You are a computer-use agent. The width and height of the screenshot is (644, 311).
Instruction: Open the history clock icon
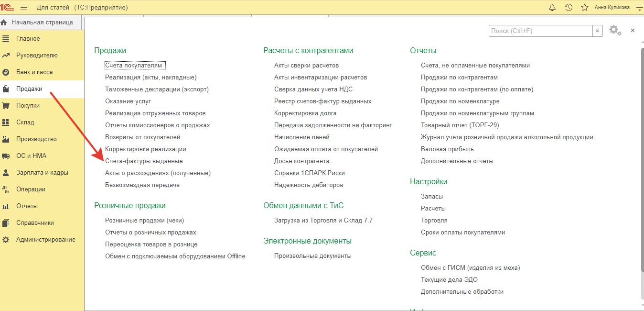click(x=569, y=8)
